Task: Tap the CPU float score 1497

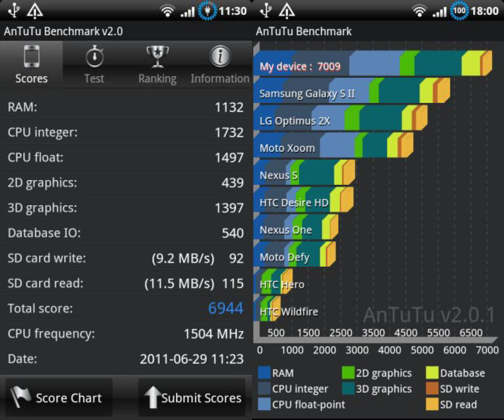Action: tap(229, 157)
